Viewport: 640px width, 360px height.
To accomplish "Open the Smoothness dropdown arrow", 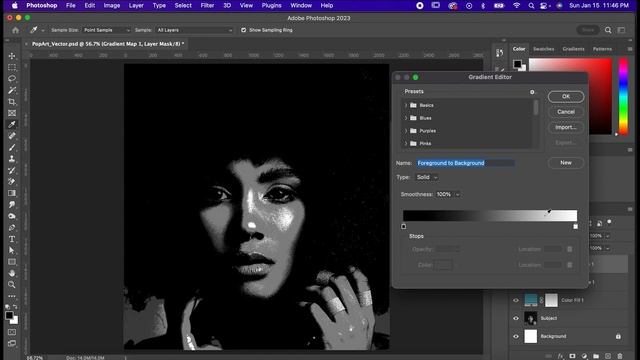I will (x=457, y=195).
